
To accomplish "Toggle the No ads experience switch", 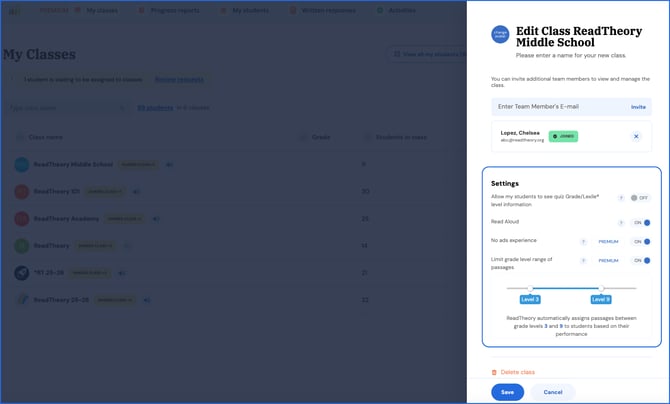I will pyautogui.click(x=641, y=242).
